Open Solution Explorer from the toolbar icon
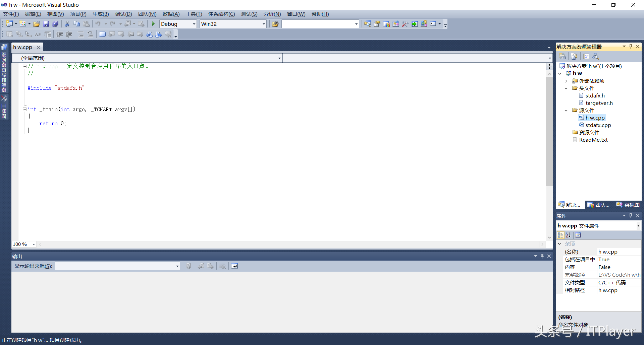The width and height of the screenshot is (644, 345). tap(368, 24)
